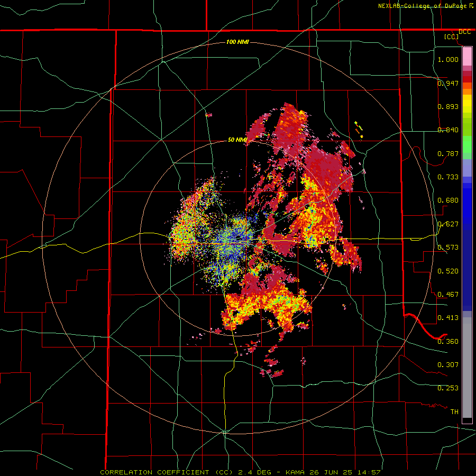Click the 0.573 scale value

448,248
